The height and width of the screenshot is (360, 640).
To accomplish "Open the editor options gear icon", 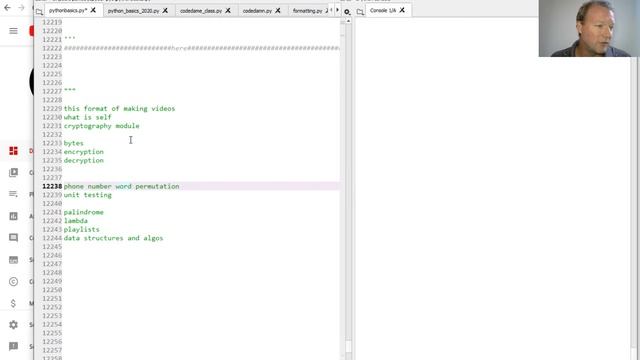I will point(347,11).
